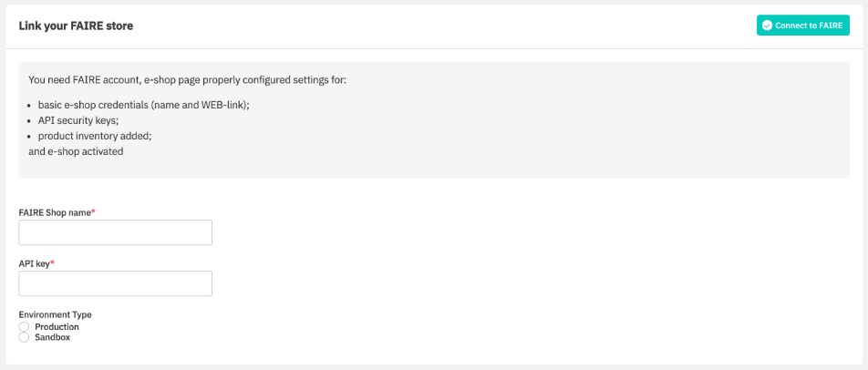Focus the FAIRE Shop name input field
Viewport: 868px width, 370px height.
coord(116,232)
